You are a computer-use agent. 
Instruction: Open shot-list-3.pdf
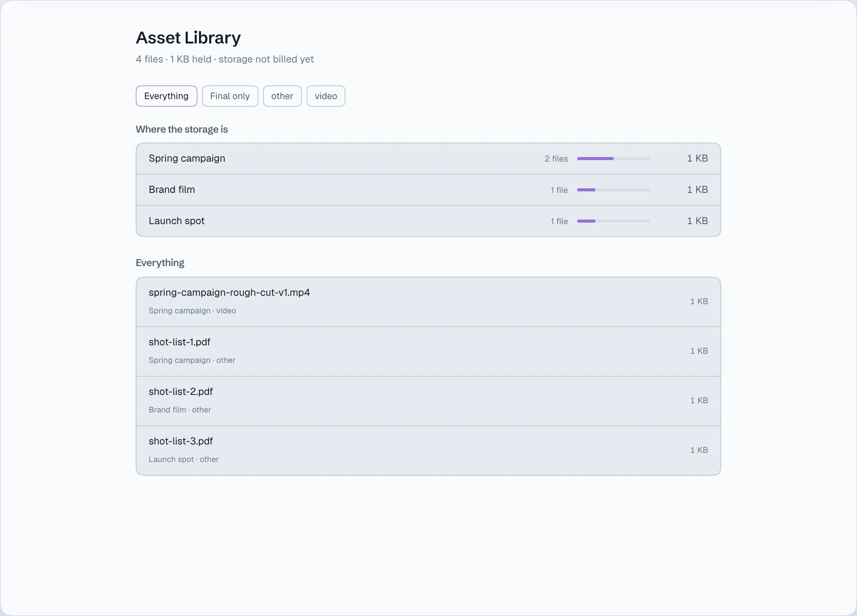(x=428, y=451)
